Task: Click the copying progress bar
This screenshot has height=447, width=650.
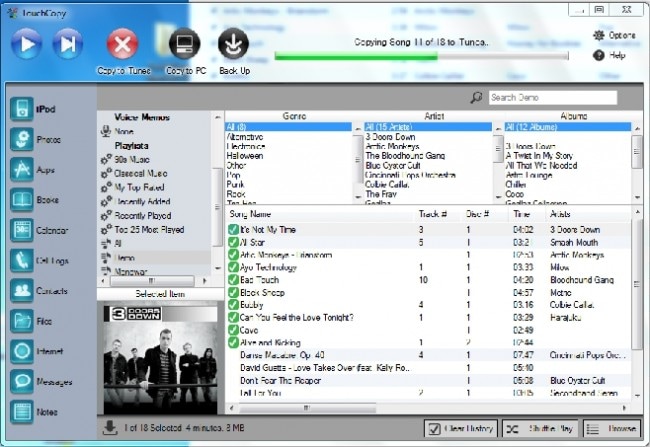Action: (x=421, y=56)
